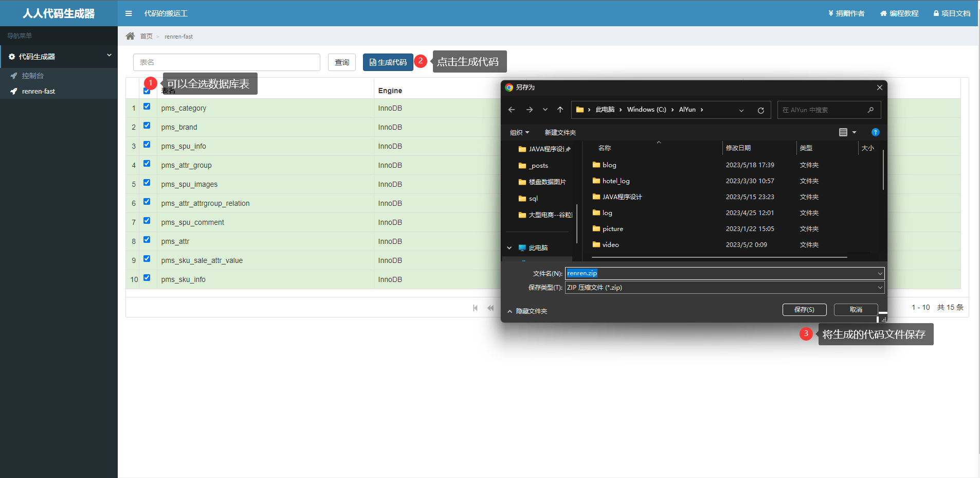Toggle the pms_spu_info row checkbox
Image resolution: width=980 pixels, height=478 pixels.
[x=147, y=145]
